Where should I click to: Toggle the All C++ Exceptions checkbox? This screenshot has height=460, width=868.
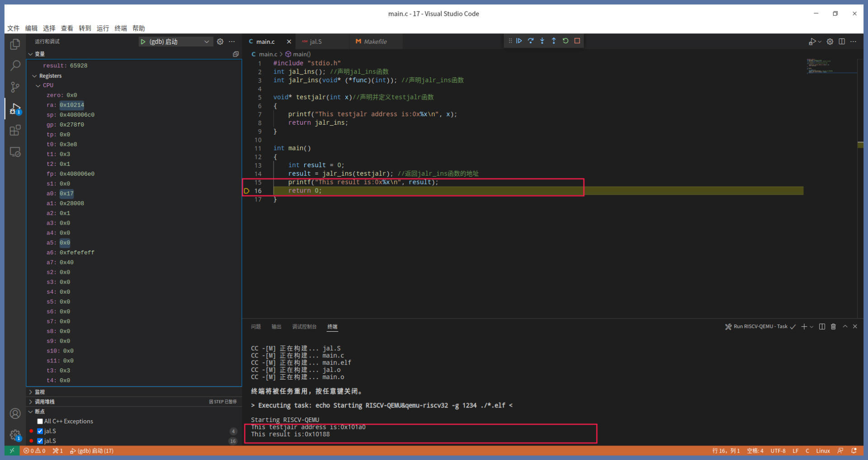[40, 421]
